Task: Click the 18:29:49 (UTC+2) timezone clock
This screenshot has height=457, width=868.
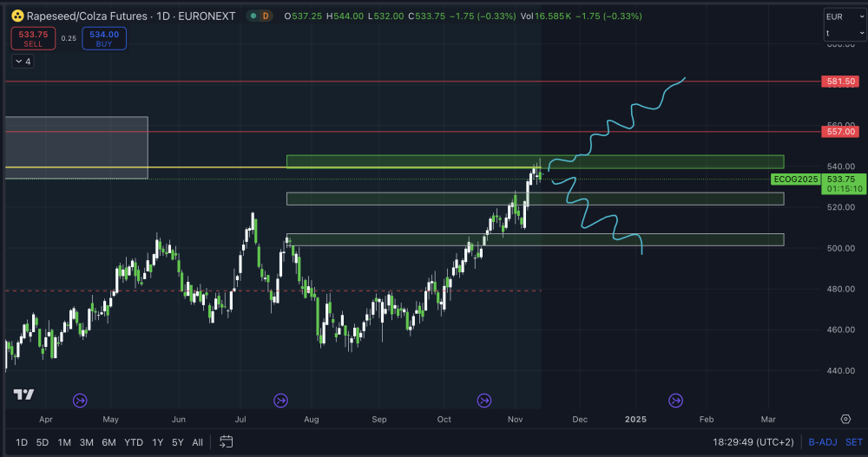Action: point(753,442)
